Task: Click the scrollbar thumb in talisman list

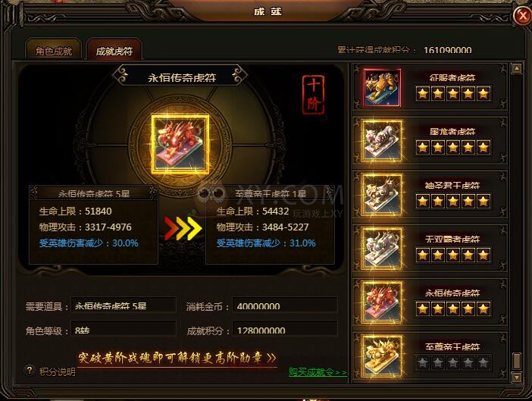Action: [x=516, y=361]
